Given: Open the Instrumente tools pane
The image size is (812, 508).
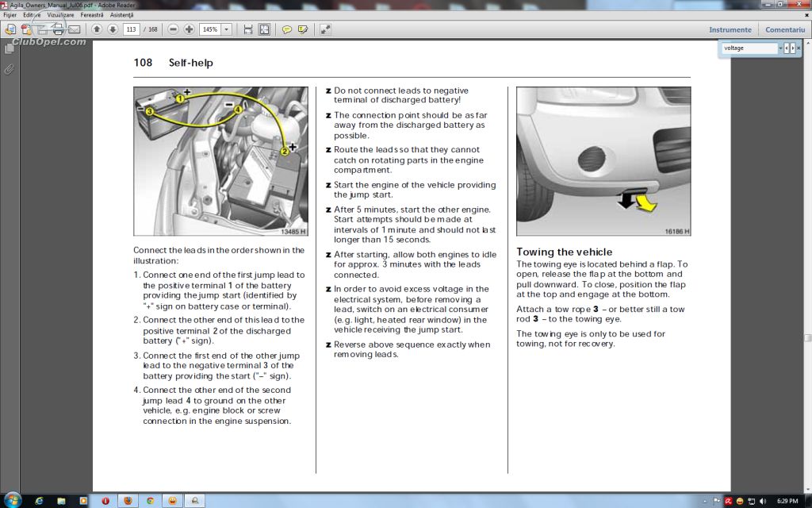Looking at the screenshot, I should point(730,29).
